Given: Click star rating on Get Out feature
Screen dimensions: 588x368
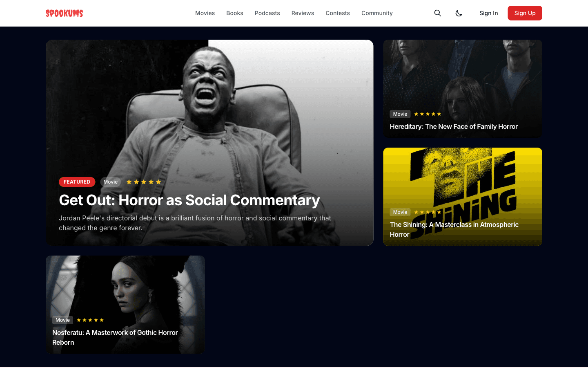Looking at the screenshot, I should point(144,182).
